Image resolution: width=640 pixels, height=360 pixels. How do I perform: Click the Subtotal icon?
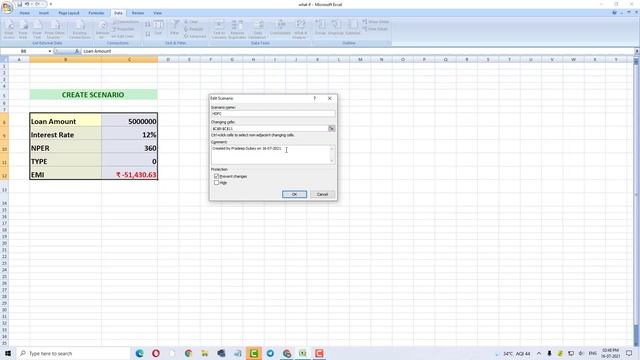pyautogui.click(x=353, y=28)
